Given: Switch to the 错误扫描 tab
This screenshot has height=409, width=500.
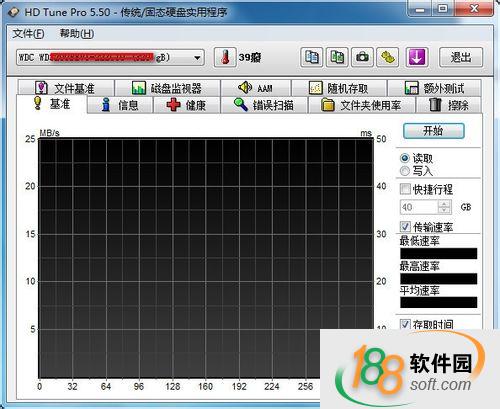Looking at the screenshot, I should coord(264,105).
